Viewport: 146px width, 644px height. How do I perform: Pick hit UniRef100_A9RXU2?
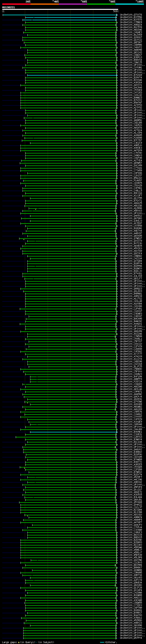click(x=131, y=482)
